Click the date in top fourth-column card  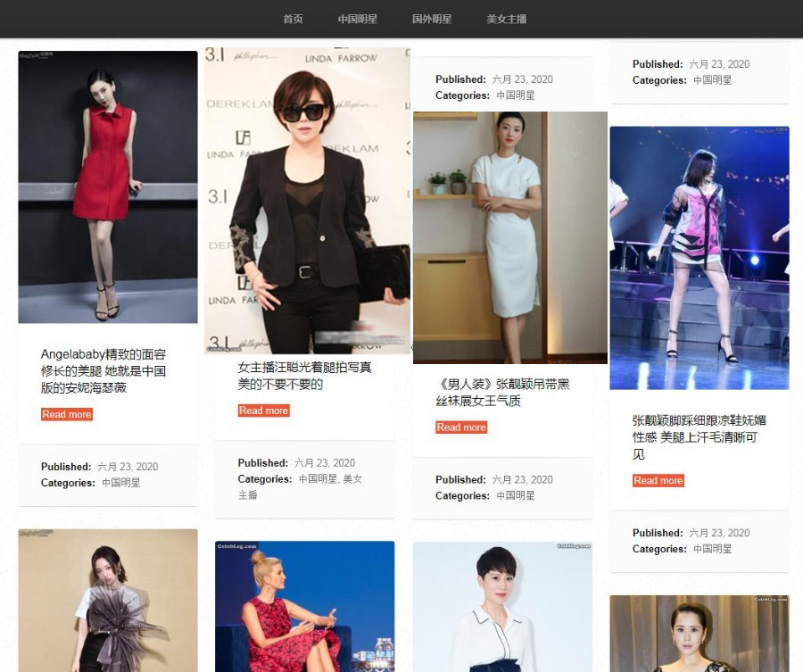pos(719,64)
